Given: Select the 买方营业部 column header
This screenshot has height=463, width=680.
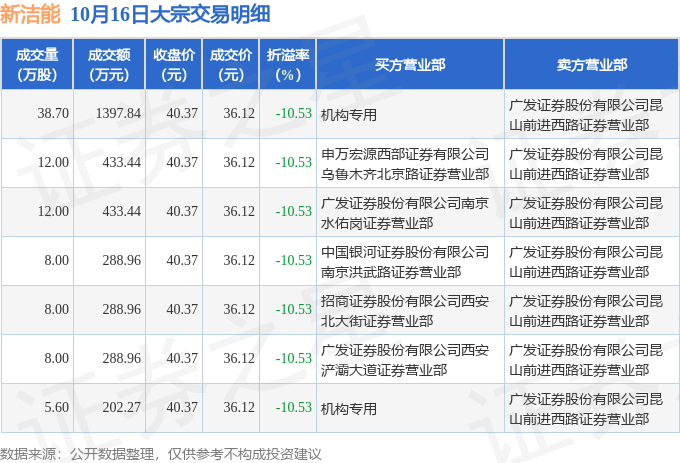Looking at the screenshot, I should (410, 65).
